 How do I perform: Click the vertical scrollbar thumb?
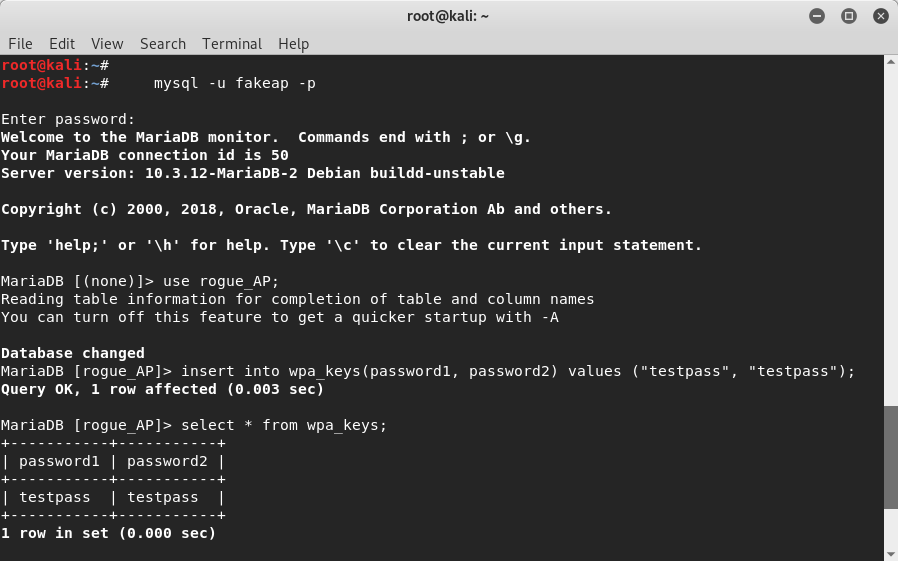point(891,457)
